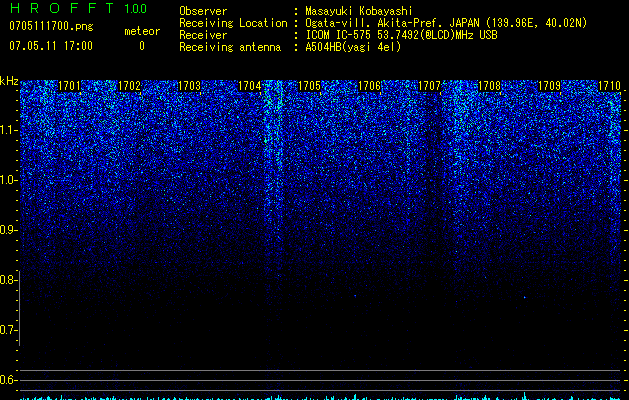Click the 1.1 frequency axis label
This screenshot has width=629, height=400.
point(8,130)
